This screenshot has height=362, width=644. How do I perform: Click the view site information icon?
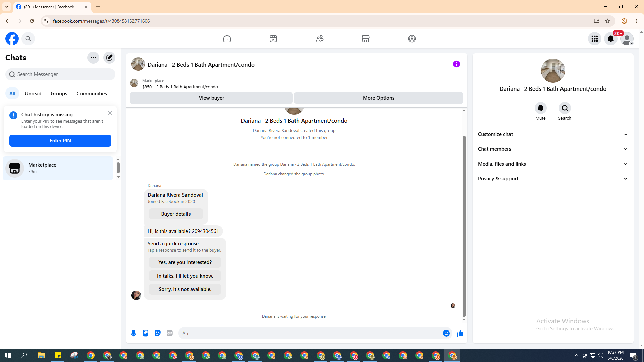point(46,21)
